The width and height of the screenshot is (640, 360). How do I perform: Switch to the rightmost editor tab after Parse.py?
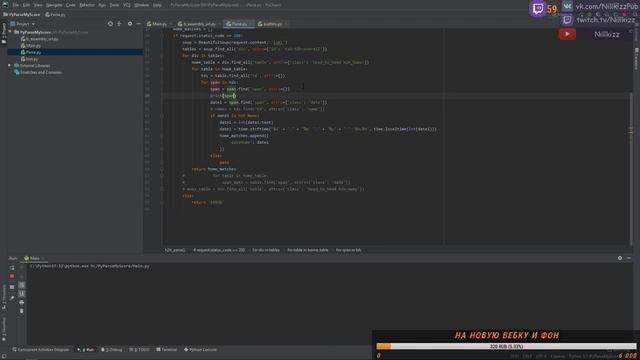271,24
